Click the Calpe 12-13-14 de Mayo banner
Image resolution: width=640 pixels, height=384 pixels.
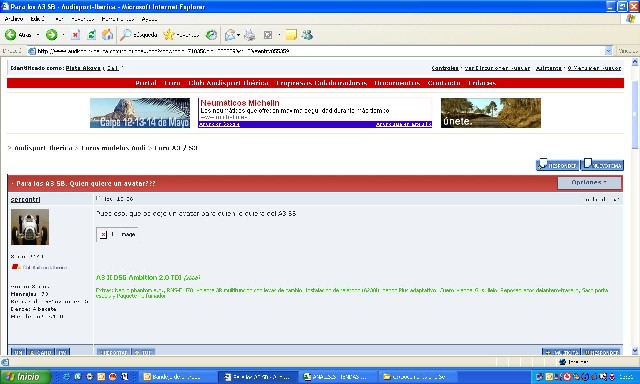click(x=140, y=113)
